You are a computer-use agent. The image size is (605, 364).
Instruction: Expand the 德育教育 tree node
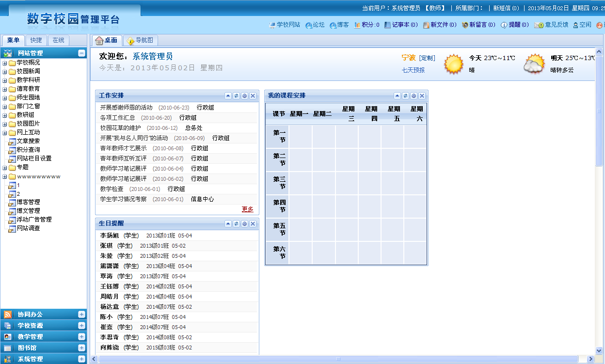(x=5, y=89)
